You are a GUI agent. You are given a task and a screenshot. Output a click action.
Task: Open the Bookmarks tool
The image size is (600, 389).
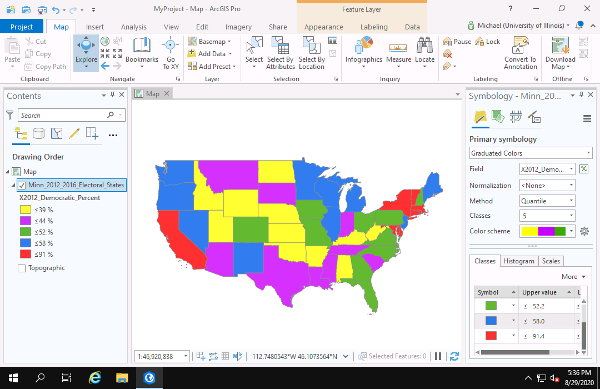(142, 52)
